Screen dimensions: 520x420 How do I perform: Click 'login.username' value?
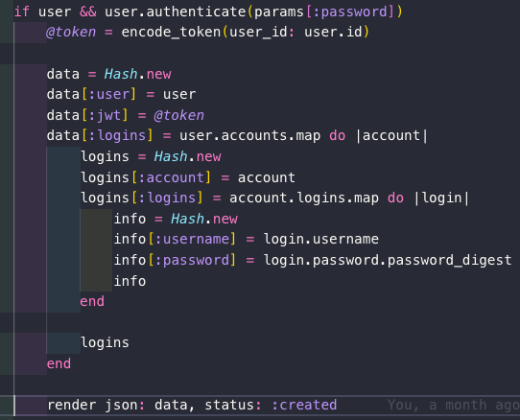click(321, 239)
